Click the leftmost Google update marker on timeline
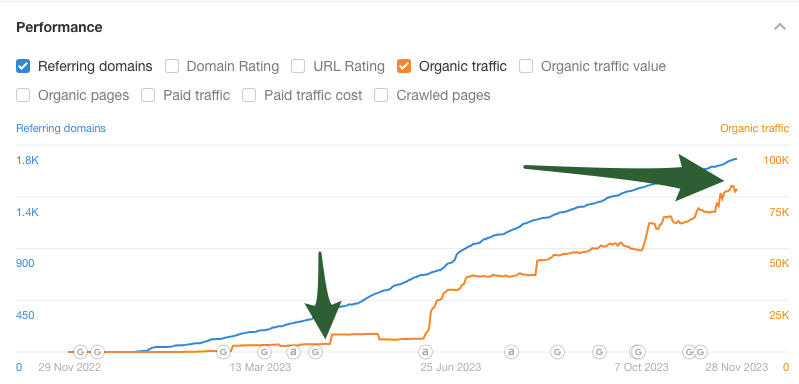This screenshot has width=799, height=384. [x=81, y=351]
